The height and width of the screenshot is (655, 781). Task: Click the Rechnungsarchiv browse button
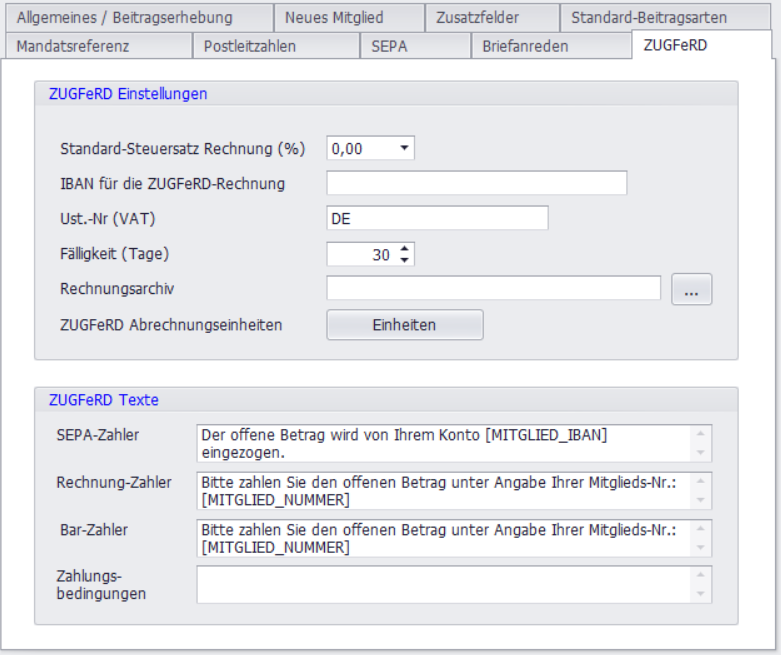click(691, 290)
